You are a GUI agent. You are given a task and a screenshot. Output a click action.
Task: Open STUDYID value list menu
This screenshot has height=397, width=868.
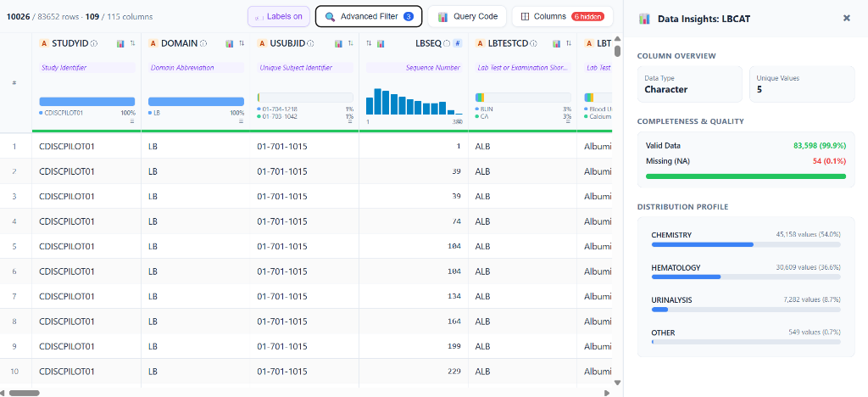click(131, 121)
